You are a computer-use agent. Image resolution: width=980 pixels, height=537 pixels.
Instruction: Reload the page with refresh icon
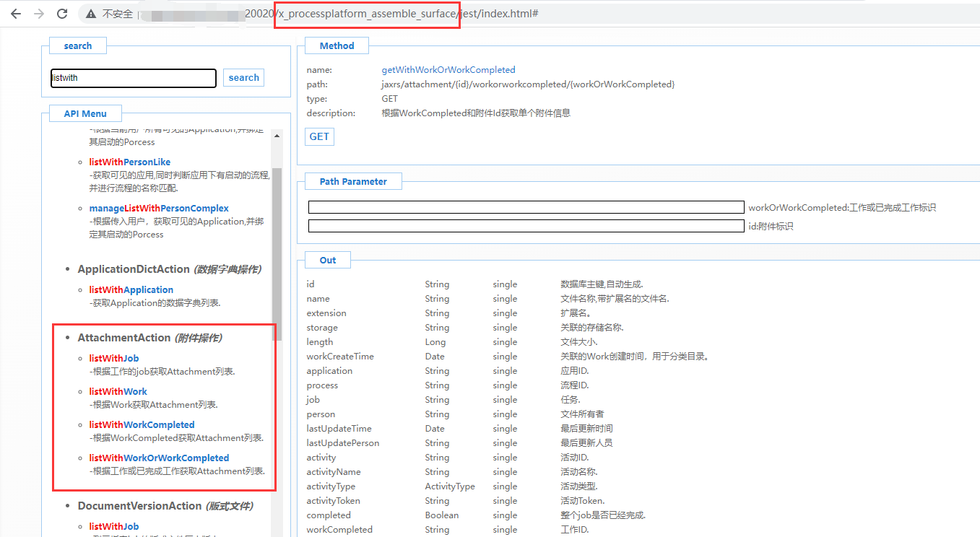tap(62, 14)
